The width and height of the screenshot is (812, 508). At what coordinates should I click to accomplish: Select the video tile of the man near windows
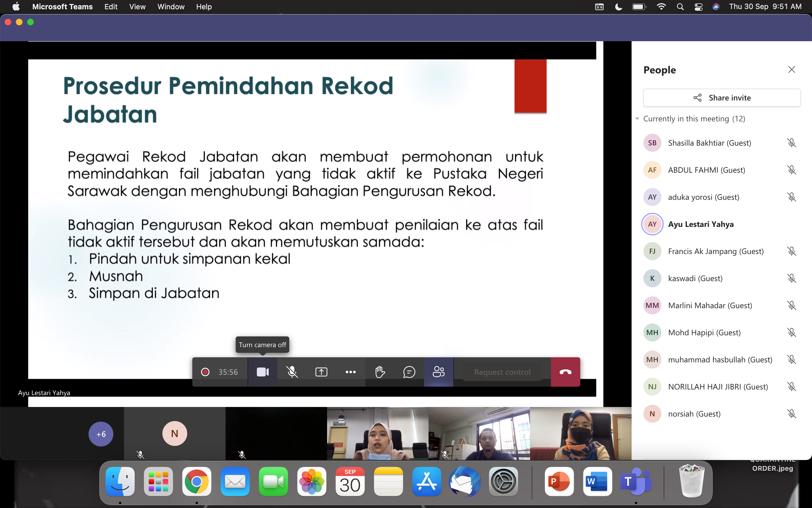click(x=479, y=433)
